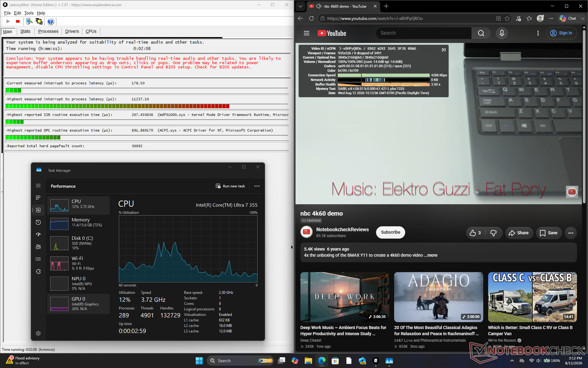Viewport: 588px width, 368px height.
Task: Select the Wi-Fi performance entry
Action: pyautogui.click(x=79, y=263)
